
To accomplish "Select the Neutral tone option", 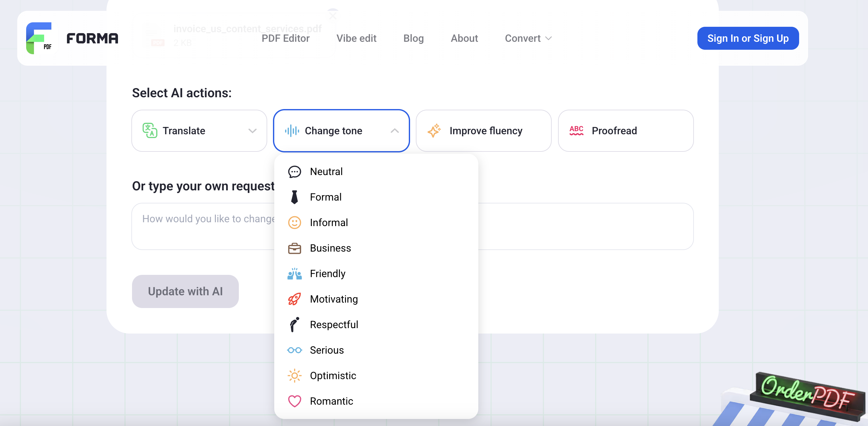I will point(376,172).
